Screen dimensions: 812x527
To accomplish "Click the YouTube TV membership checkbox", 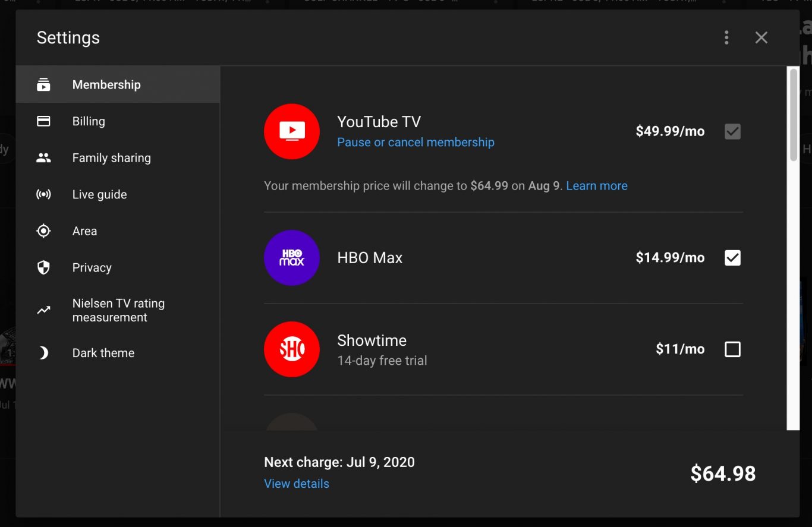I will (732, 131).
